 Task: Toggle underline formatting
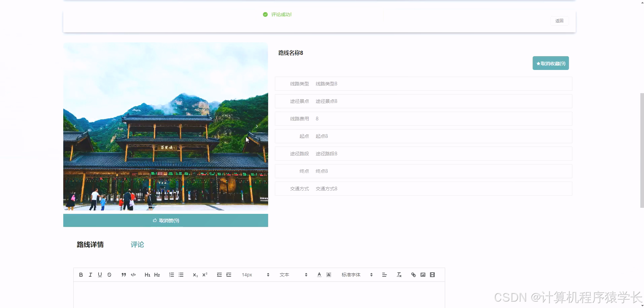tap(100, 275)
